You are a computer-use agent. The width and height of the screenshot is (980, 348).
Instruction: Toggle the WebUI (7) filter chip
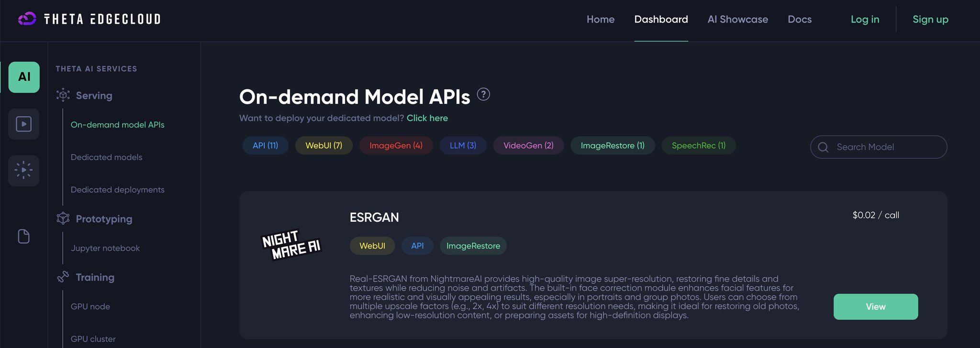point(323,145)
